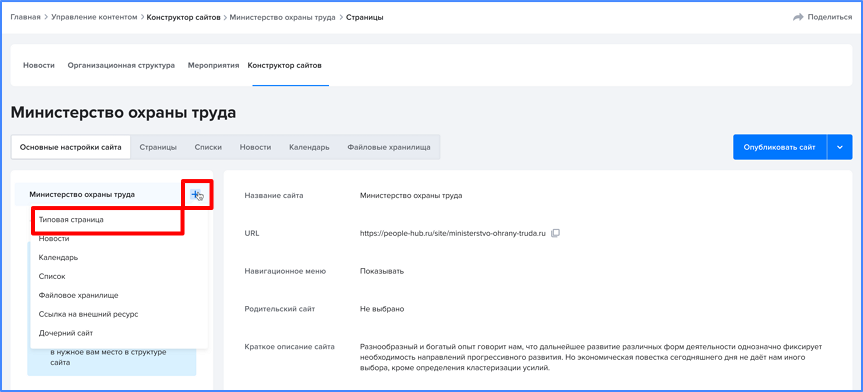Click the site name value in details panel
The height and width of the screenshot is (392, 863).
point(411,195)
